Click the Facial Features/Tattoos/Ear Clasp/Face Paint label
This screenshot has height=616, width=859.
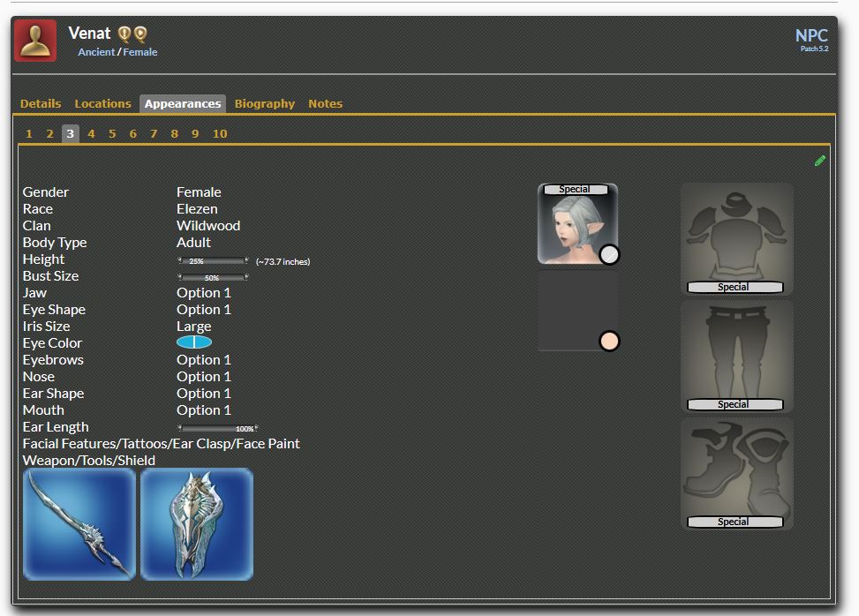(x=161, y=444)
